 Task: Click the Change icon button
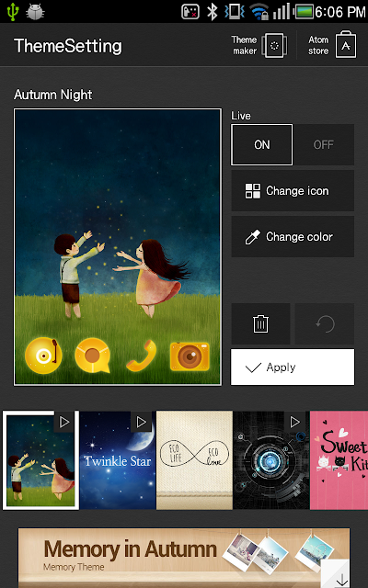point(293,190)
